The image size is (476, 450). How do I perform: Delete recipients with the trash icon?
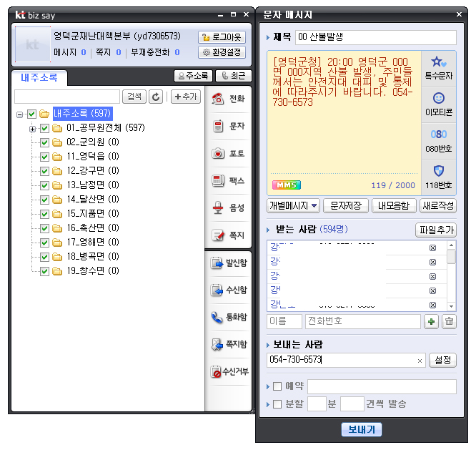(449, 321)
